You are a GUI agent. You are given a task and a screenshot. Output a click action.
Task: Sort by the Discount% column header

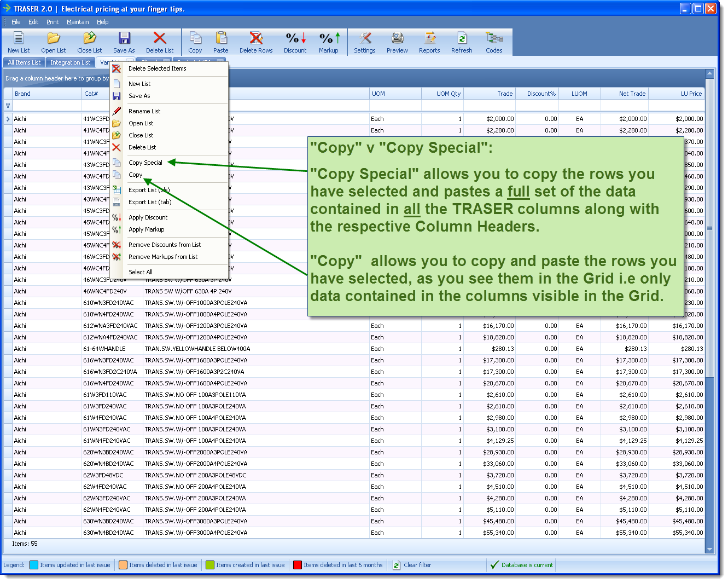537,94
